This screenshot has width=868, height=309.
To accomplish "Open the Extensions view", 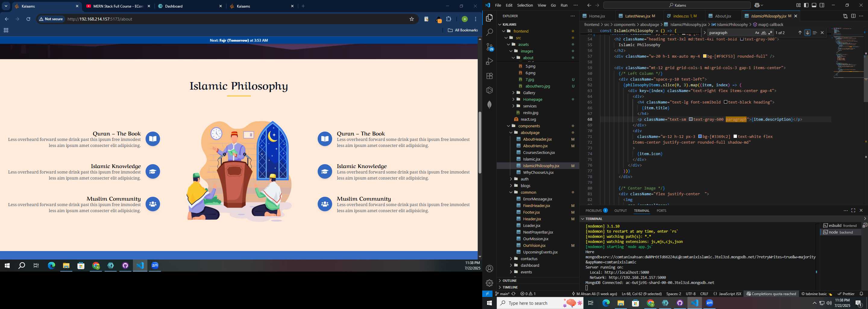I will [x=489, y=76].
